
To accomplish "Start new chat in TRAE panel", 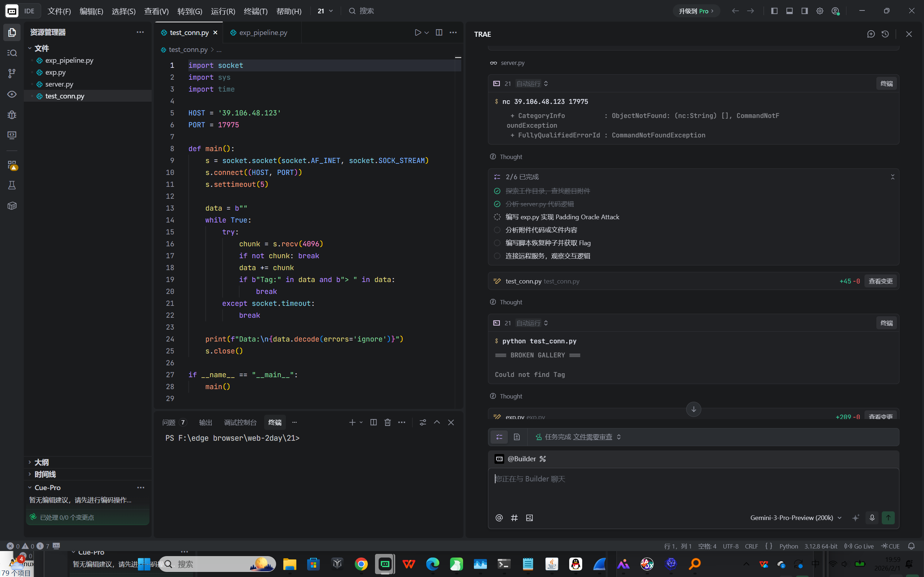I will pos(871,34).
